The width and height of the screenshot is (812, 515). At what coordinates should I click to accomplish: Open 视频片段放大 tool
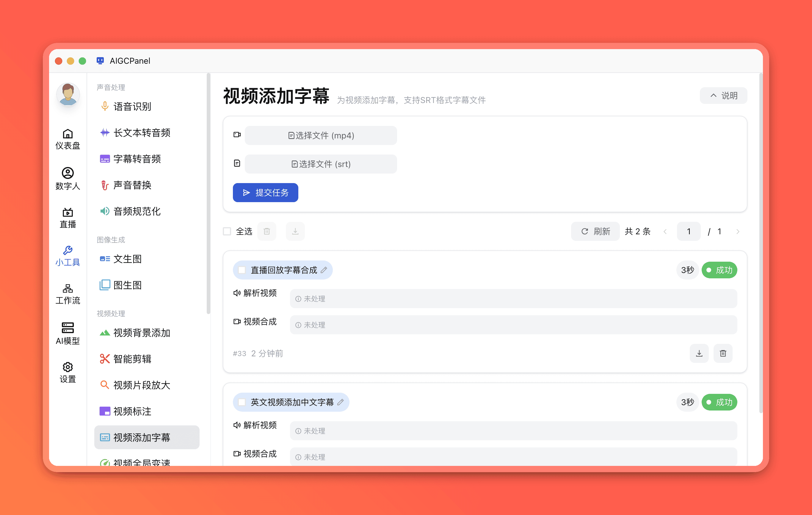[147, 385]
